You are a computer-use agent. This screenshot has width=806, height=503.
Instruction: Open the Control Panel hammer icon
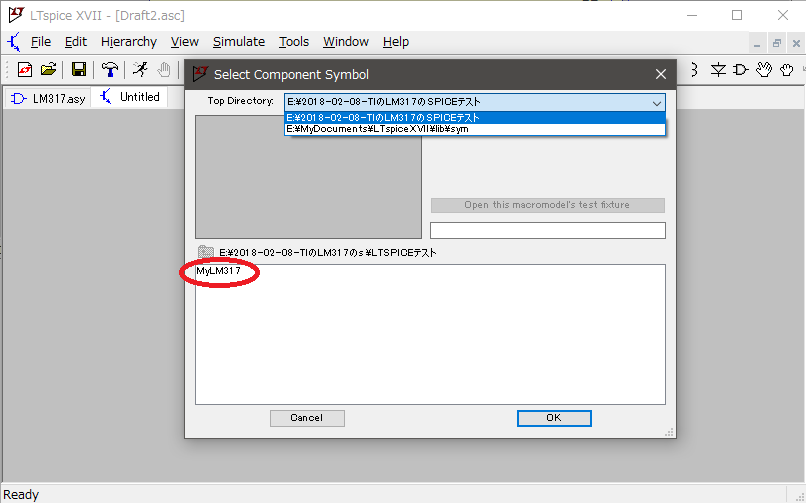coord(109,69)
